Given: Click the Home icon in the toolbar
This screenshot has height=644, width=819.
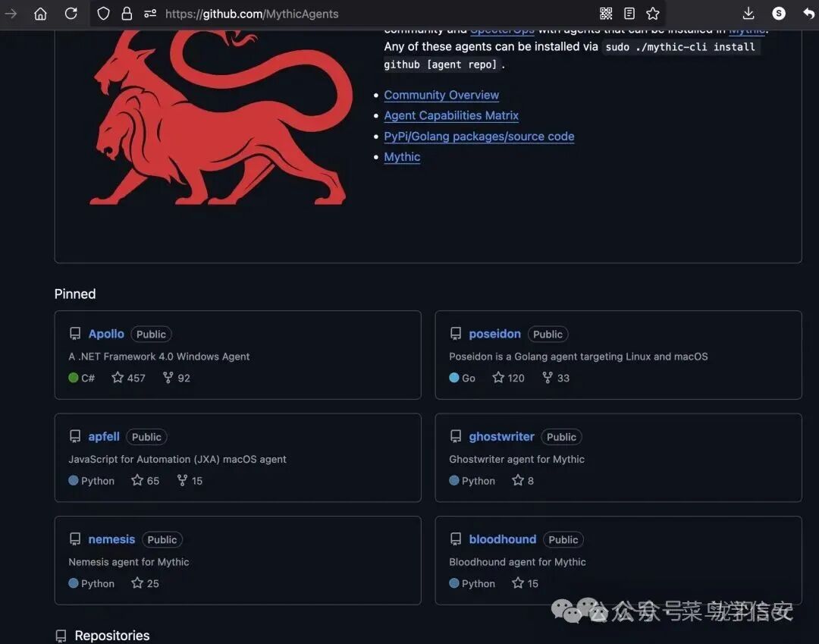Looking at the screenshot, I should pos(39,13).
